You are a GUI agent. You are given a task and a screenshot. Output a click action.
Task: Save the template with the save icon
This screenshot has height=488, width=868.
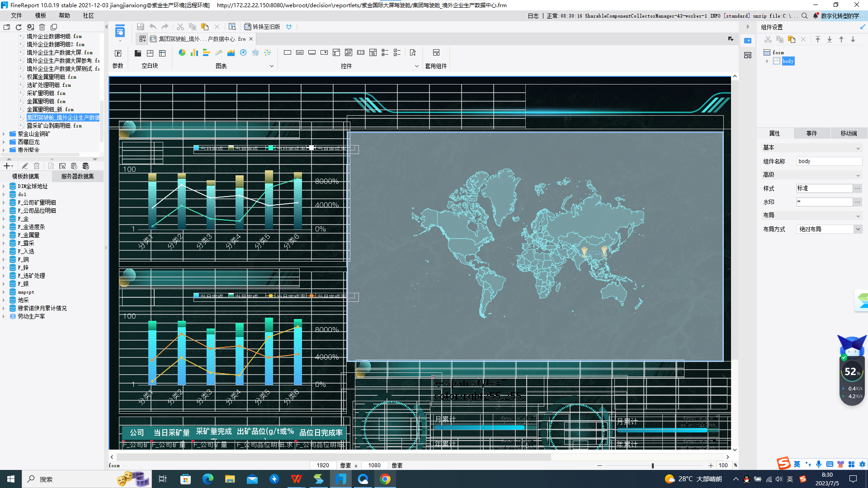141,27
